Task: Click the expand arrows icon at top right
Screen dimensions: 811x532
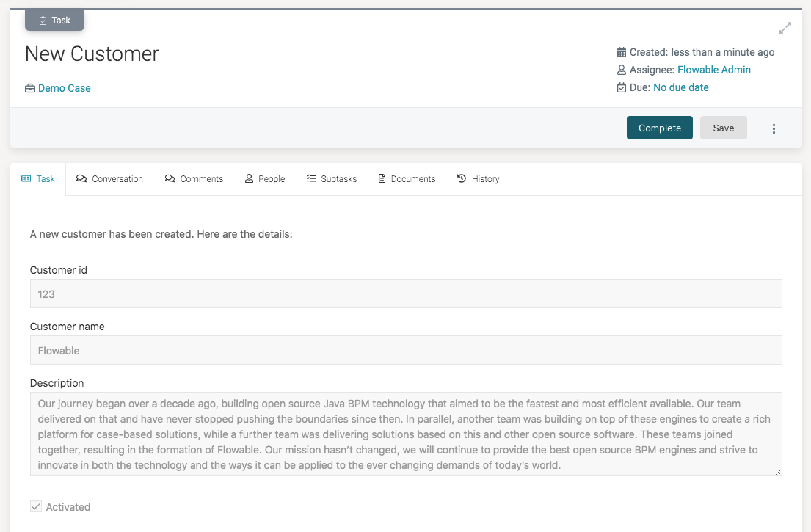Action: click(x=785, y=29)
